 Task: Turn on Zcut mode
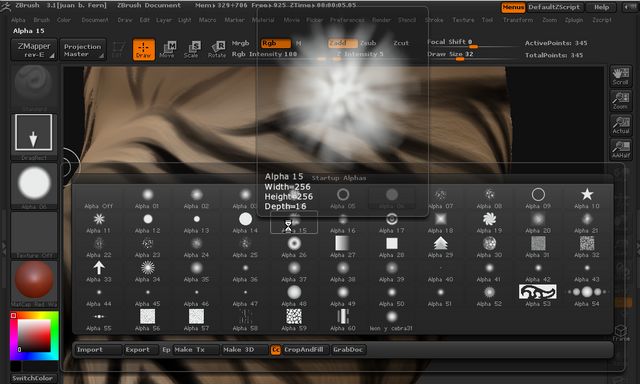coord(401,43)
